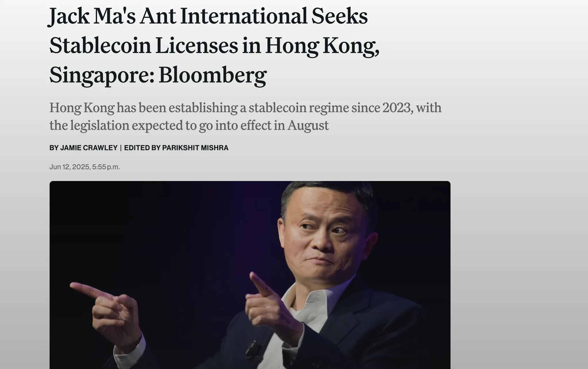The image size is (588, 369).
Task: Click the word Licenses in the headline
Action: click(196, 45)
